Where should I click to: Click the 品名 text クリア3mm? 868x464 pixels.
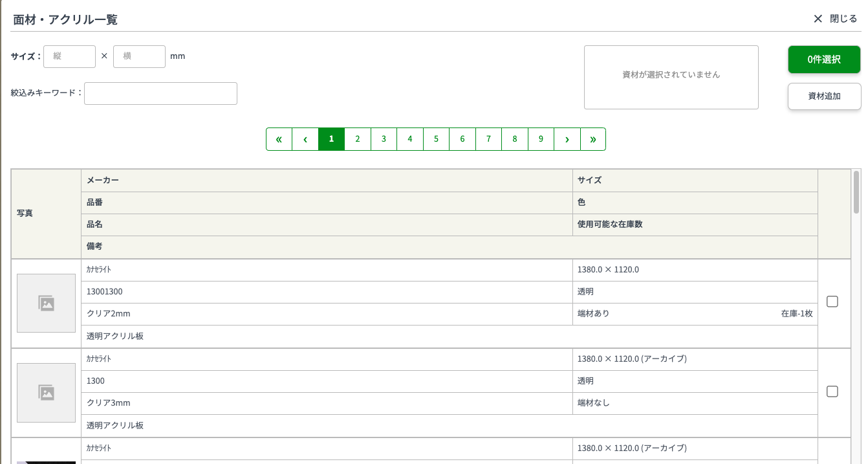(109, 403)
